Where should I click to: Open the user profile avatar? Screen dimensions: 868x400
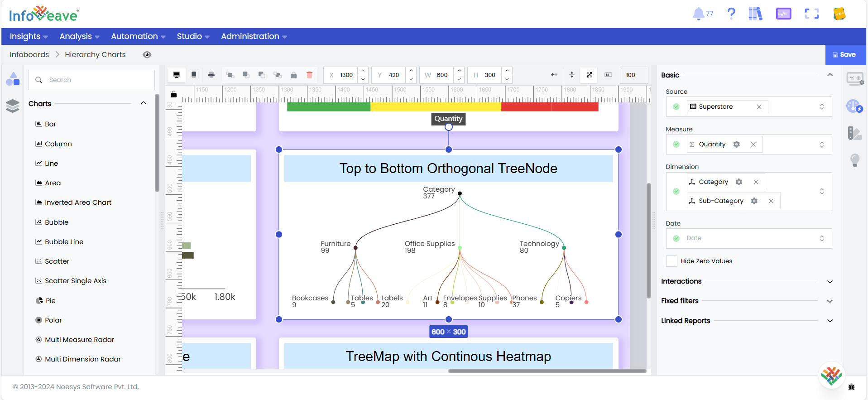tap(839, 14)
